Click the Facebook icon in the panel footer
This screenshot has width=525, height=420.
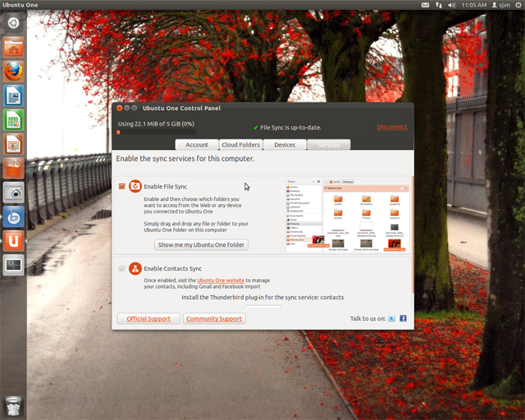[x=403, y=318]
